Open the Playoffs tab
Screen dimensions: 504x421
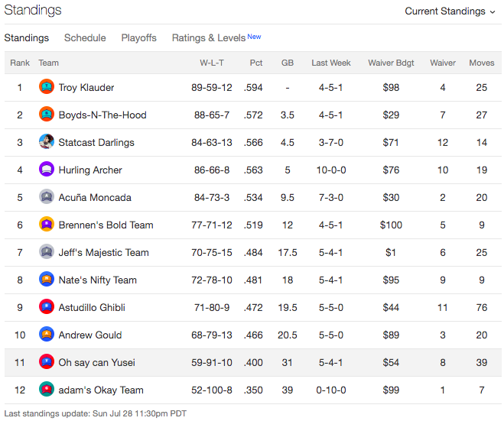point(139,38)
